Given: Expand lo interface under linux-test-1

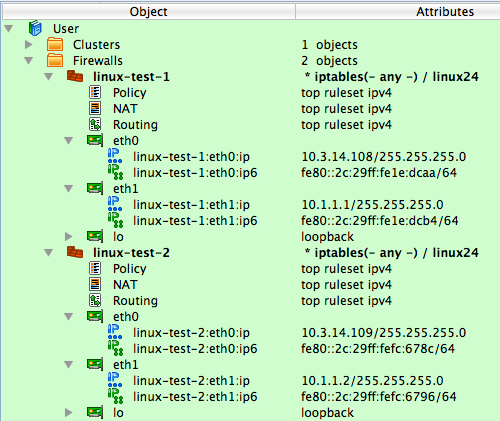Looking at the screenshot, I should coord(69,236).
